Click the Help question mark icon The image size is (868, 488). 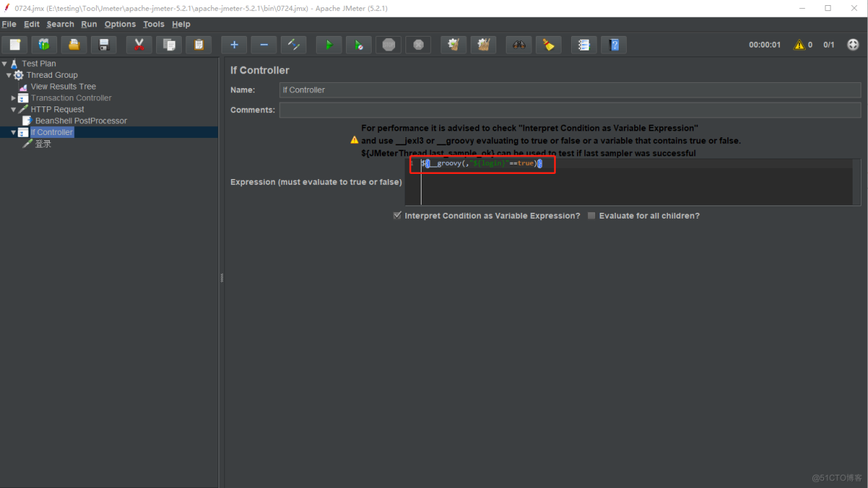tap(614, 45)
